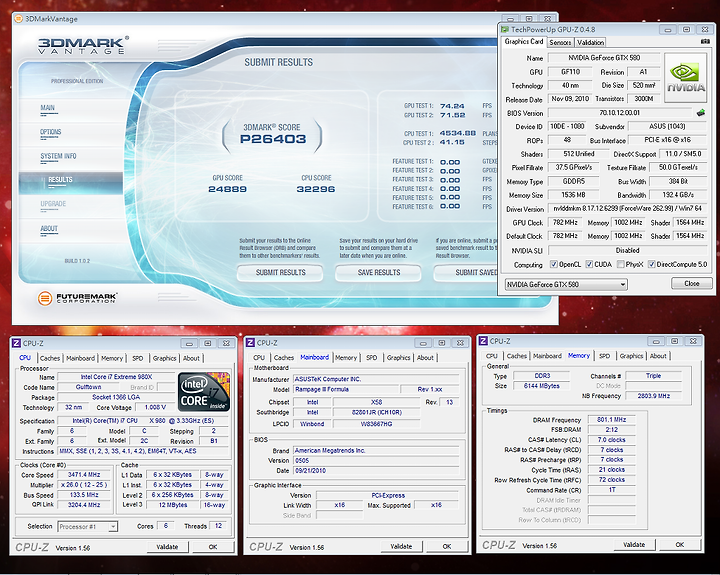Click the NVIDIA logo in GPU-Z
This screenshot has width=720, height=575.
pos(686,78)
